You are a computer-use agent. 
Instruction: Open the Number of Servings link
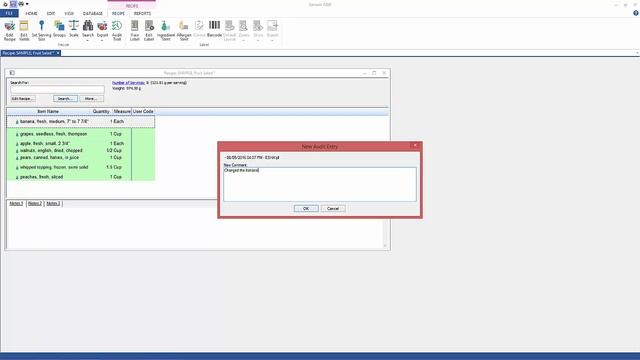coord(128,83)
